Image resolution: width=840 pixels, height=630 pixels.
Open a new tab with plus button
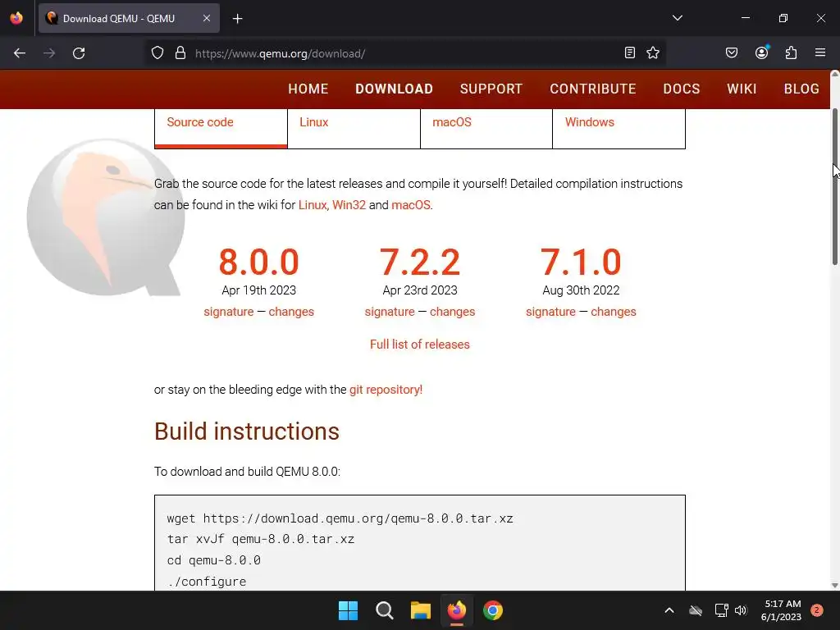click(237, 19)
